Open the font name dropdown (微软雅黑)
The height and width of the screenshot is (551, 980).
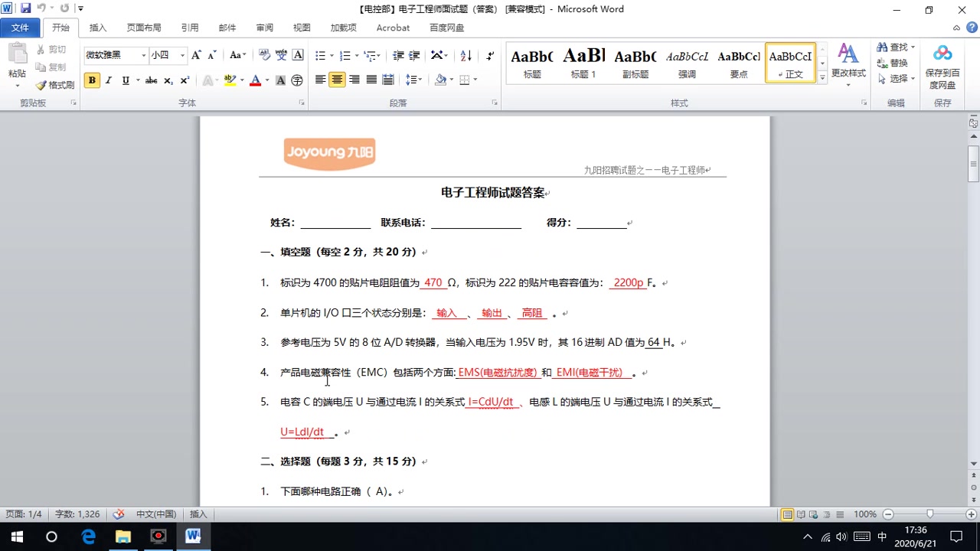(x=143, y=55)
